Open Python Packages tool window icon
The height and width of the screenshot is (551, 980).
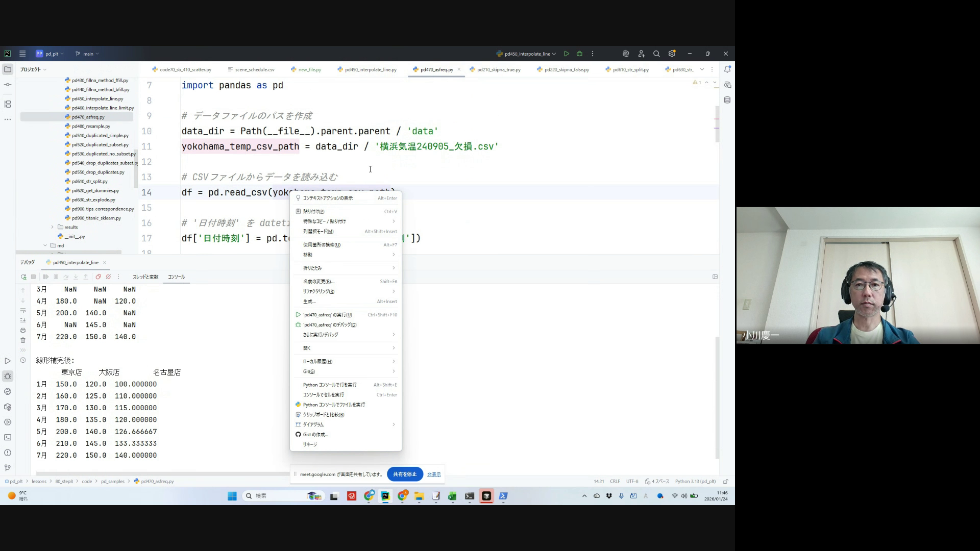point(8,407)
